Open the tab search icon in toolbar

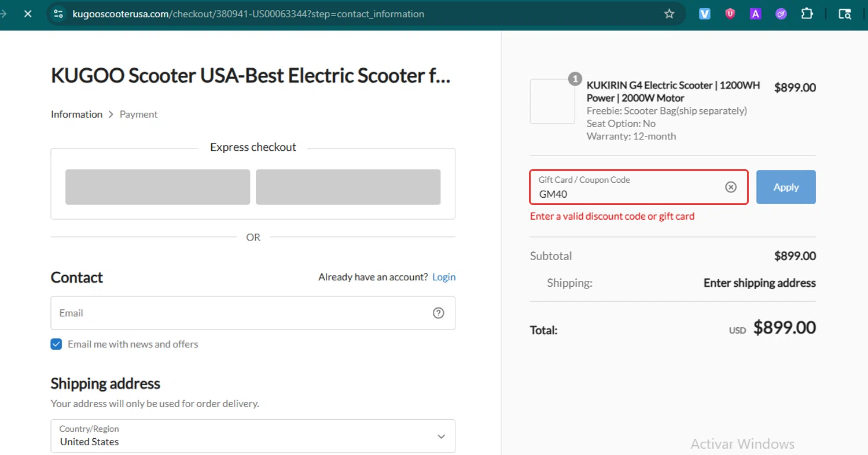point(845,13)
